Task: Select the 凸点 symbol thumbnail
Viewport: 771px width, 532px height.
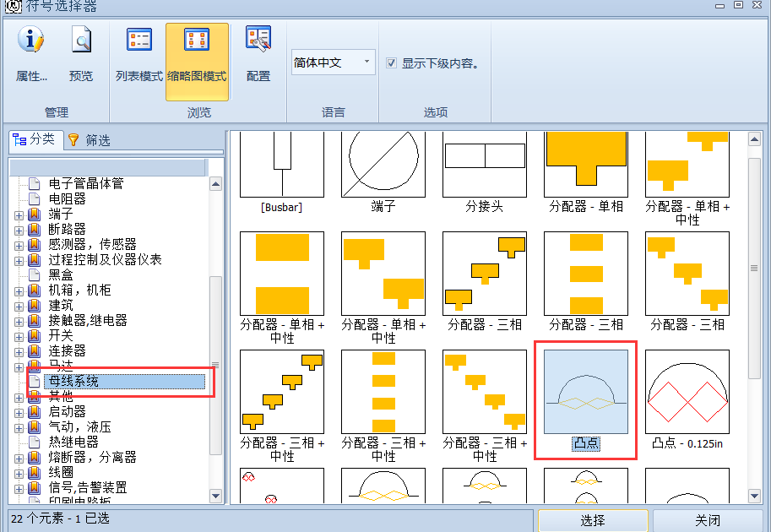Action: (585, 392)
